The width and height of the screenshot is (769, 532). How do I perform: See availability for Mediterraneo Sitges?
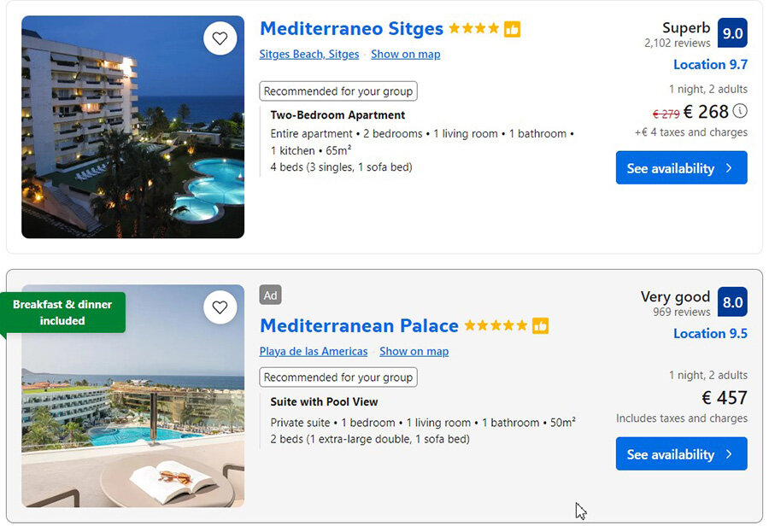coord(682,167)
